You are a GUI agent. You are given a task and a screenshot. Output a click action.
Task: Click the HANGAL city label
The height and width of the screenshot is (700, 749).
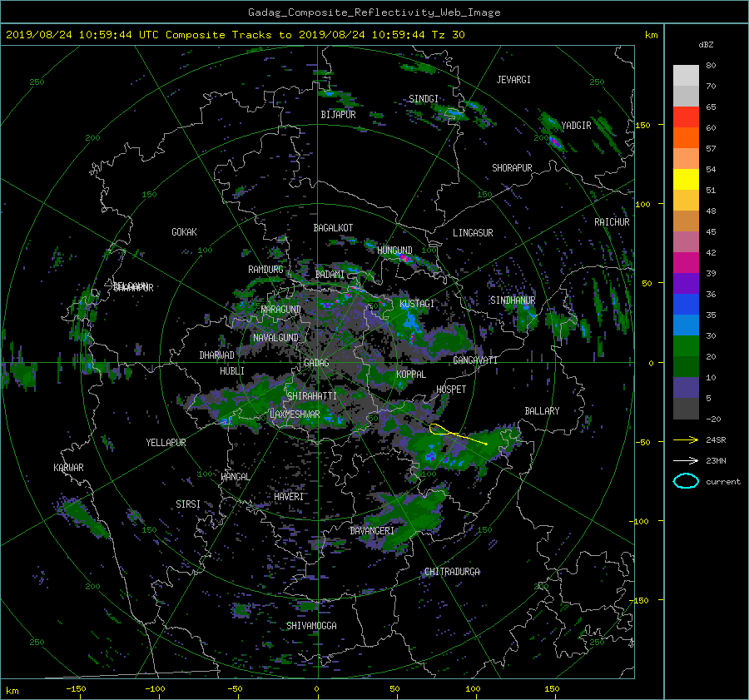[x=235, y=477]
